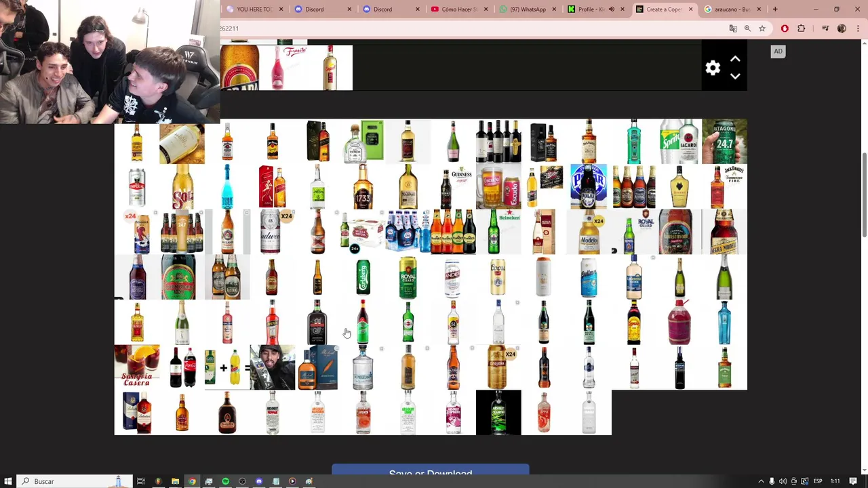Click the page vertical scrollbar thumb
The width and height of the screenshot is (868, 488).
864,195
